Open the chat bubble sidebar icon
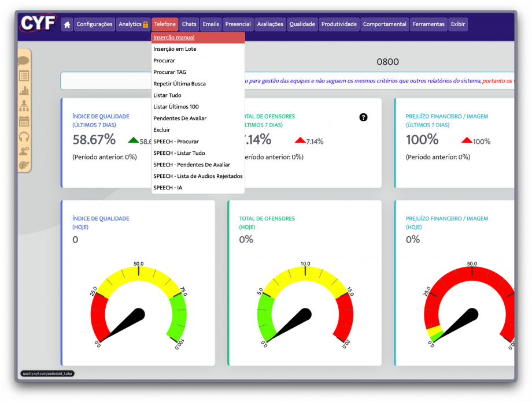 click(x=24, y=61)
